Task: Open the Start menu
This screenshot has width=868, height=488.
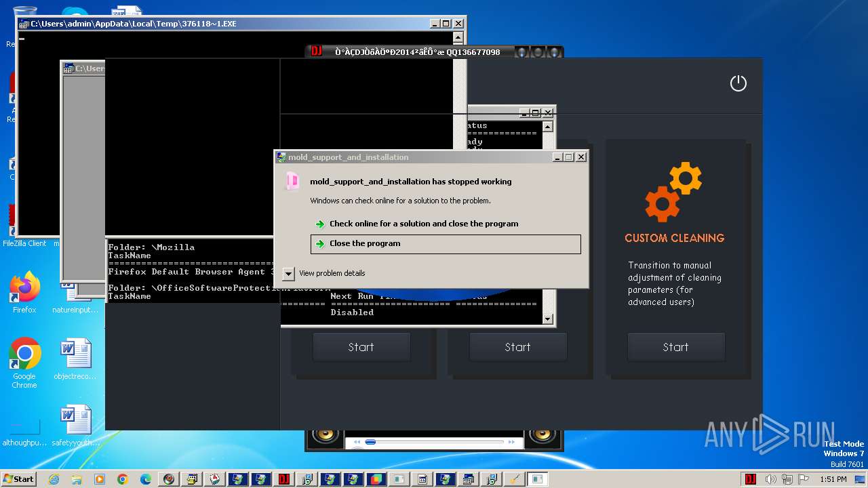Action: (x=18, y=479)
